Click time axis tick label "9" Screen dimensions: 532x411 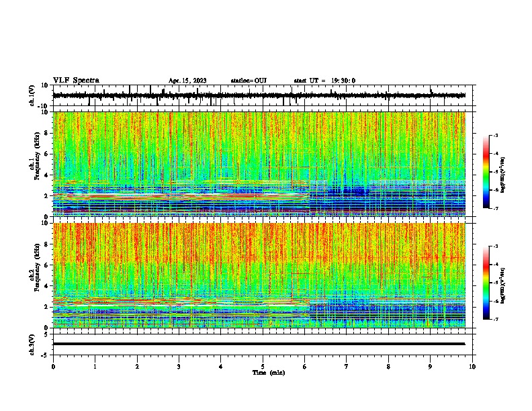pos(430,367)
